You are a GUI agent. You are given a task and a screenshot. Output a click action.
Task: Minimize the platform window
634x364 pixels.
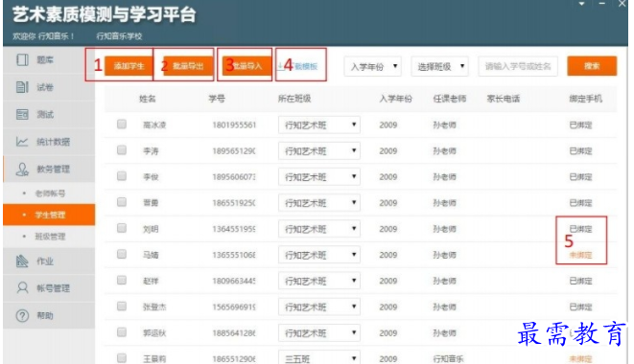coord(602,4)
